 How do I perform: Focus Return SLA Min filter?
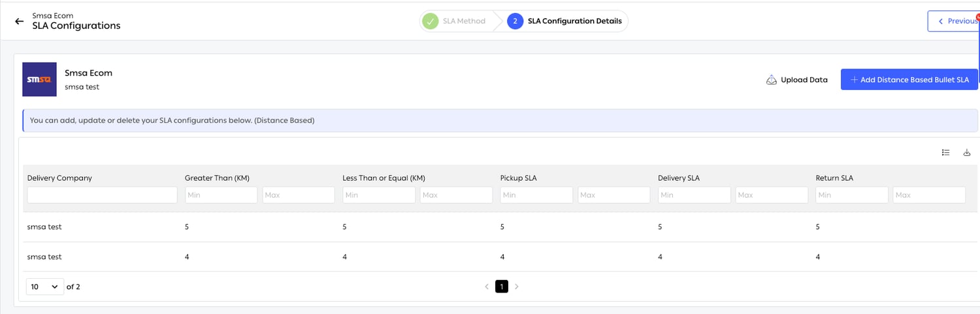(852, 195)
